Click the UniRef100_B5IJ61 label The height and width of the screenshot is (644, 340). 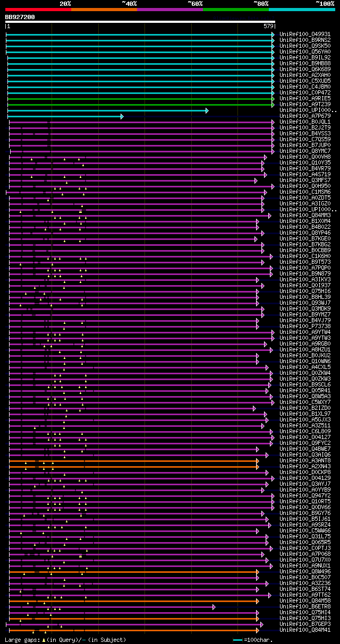tap(305, 519)
